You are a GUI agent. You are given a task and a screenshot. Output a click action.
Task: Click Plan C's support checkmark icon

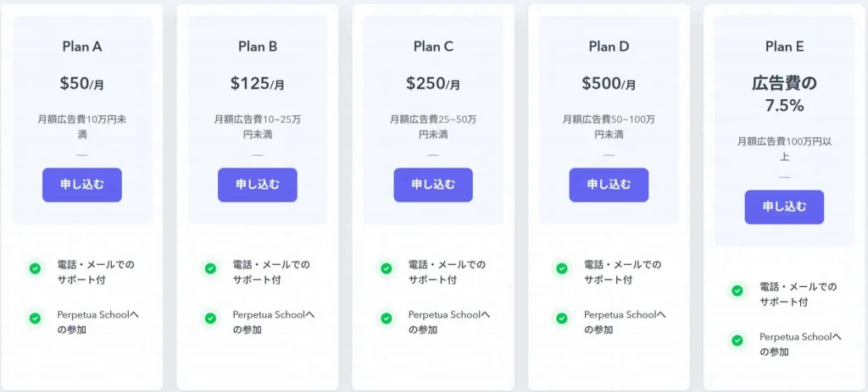[387, 268]
